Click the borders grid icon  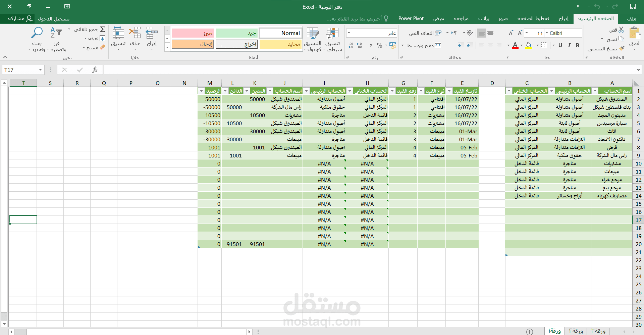point(544,45)
